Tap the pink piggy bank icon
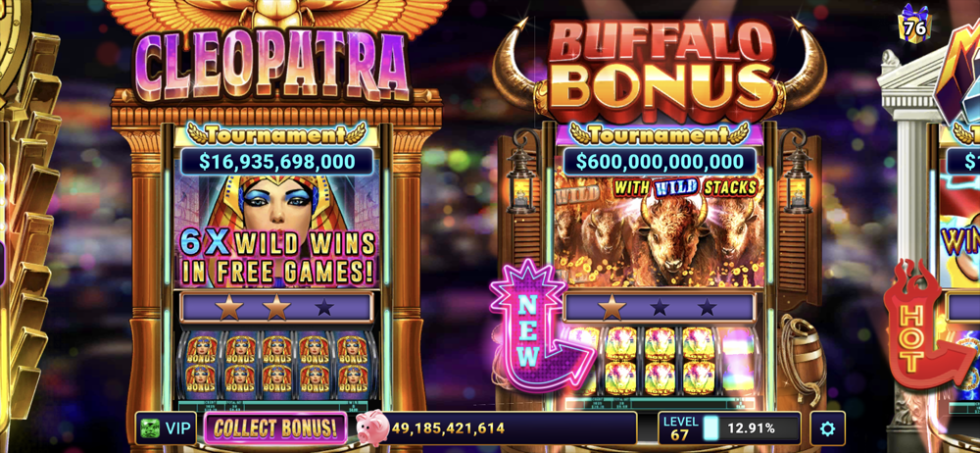This screenshot has width=980, height=453. click(372, 428)
